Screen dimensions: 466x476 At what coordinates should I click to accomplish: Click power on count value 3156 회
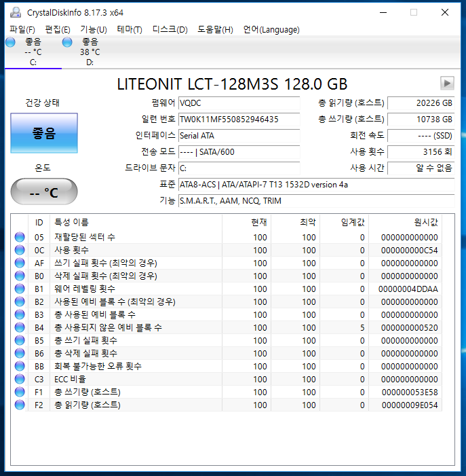point(421,152)
